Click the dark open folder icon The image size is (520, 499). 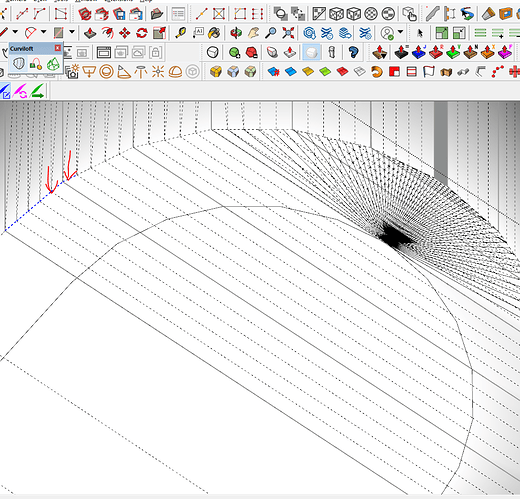156,14
